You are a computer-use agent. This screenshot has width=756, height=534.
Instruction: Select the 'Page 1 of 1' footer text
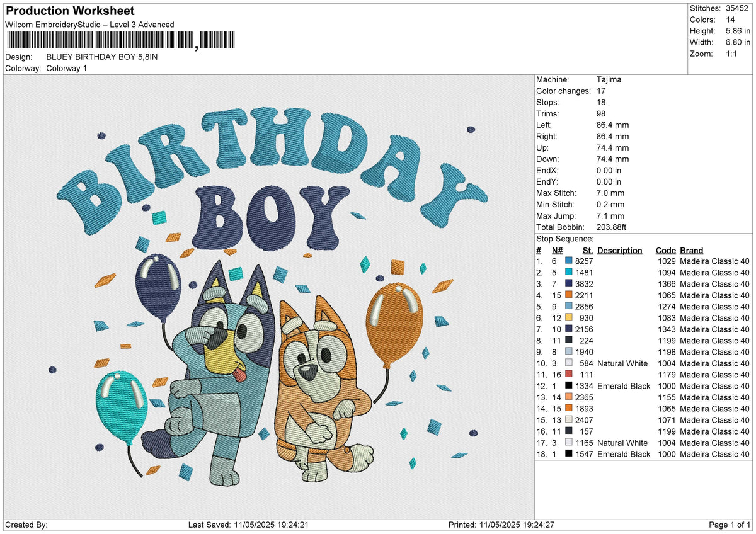tap(730, 525)
